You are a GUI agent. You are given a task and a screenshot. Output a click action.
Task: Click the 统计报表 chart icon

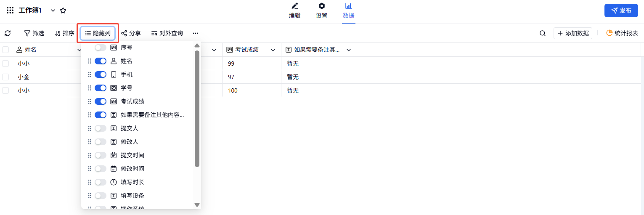609,33
